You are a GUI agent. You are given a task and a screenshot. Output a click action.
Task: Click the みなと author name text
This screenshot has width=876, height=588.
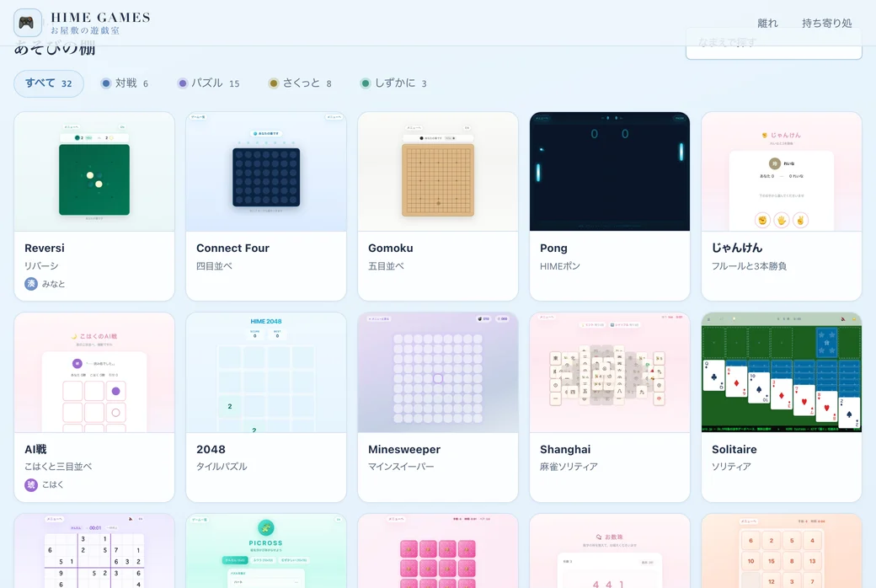tap(54, 284)
